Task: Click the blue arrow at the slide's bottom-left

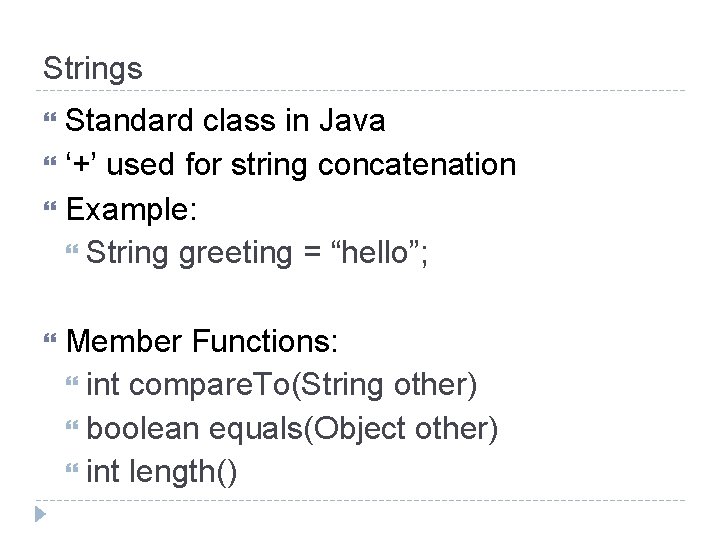Action: click(x=40, y=515)
